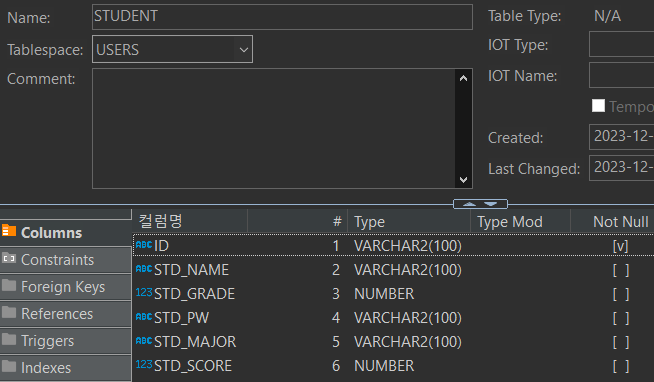Collapse panel using the splitter up arrow
Image resolution: width=654 pixels, height=382 pixels.
(469, 204)
